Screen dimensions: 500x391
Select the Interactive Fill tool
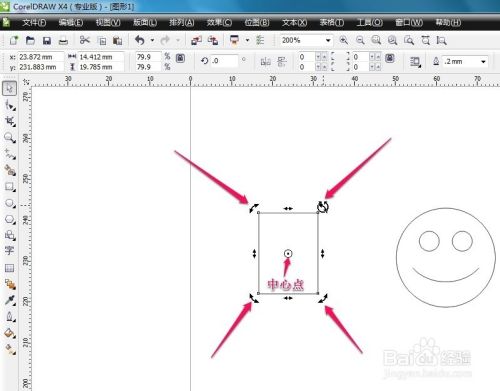(9, 349)
